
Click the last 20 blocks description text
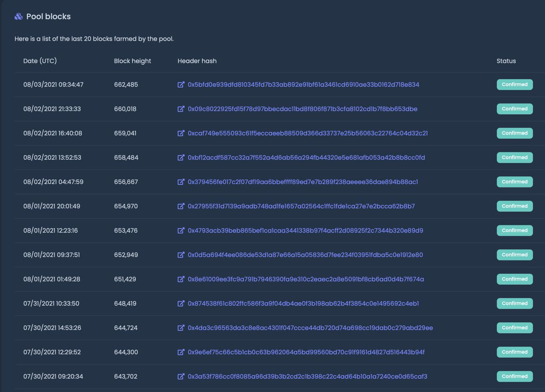click(x=94, y=39)
